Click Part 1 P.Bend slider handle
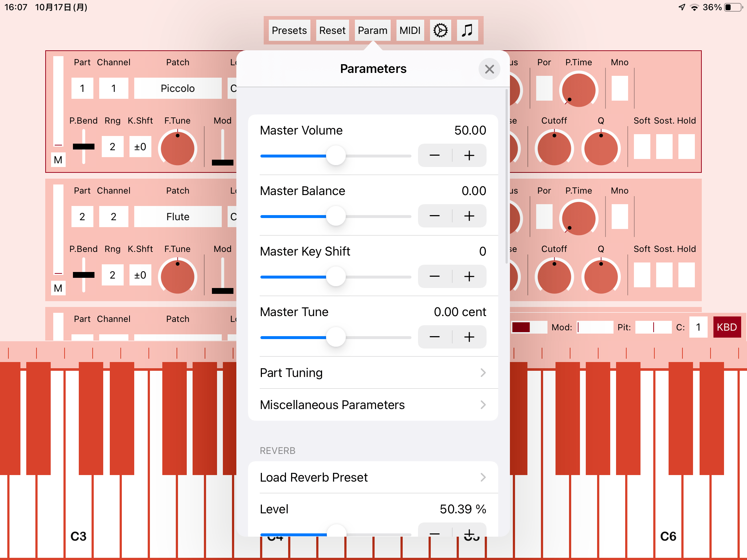The height and width of the screenshot is (560, 747). [84, 147]
